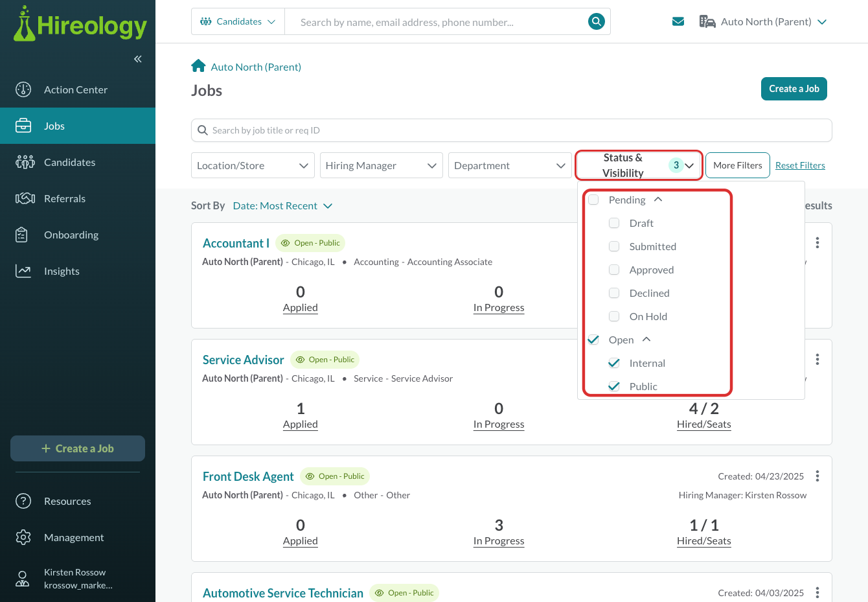Open Hiring Manager filter dropdown

(381, 165)
